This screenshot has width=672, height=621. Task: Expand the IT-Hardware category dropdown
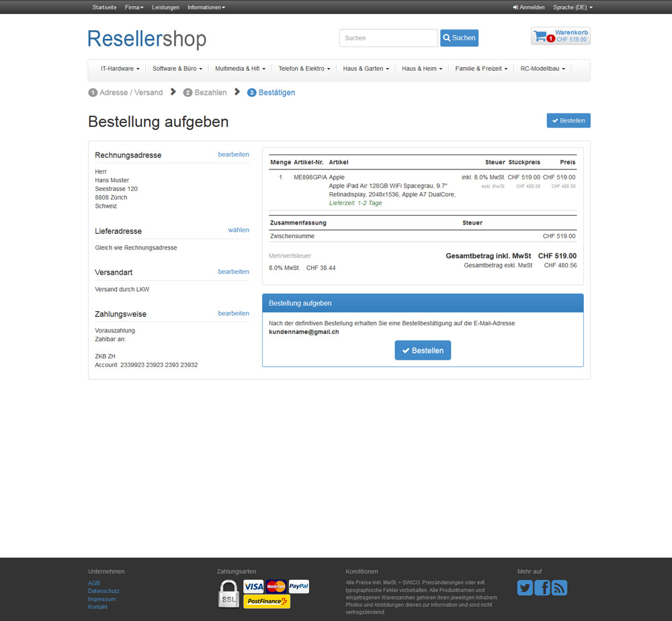tap(120, 69)
